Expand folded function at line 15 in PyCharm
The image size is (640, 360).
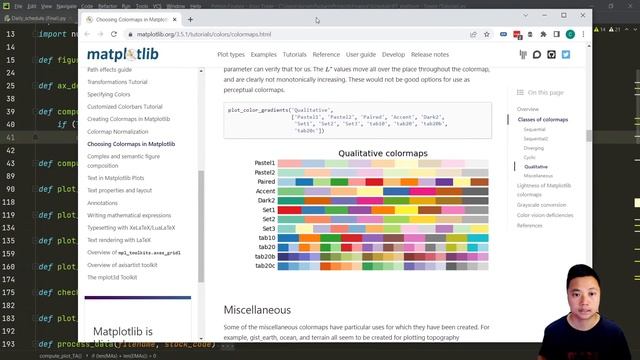[35, 60]
